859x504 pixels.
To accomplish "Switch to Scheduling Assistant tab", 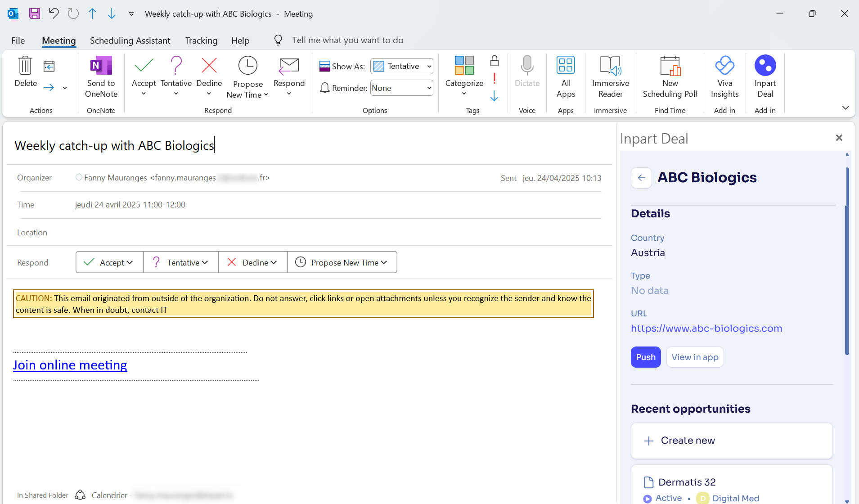I will [x=130, y=40].
